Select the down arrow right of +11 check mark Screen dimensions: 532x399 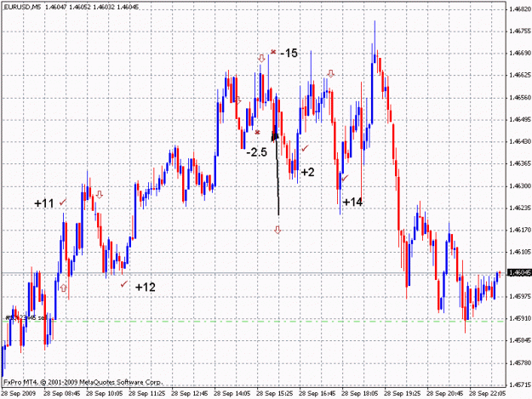(99, 195)
